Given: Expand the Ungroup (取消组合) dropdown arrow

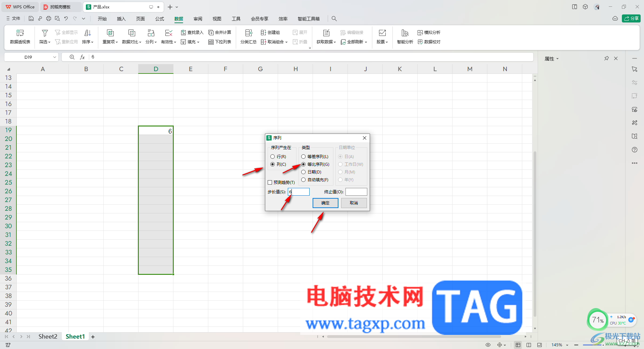Looking at the screenshot, I should coord(286,42).
